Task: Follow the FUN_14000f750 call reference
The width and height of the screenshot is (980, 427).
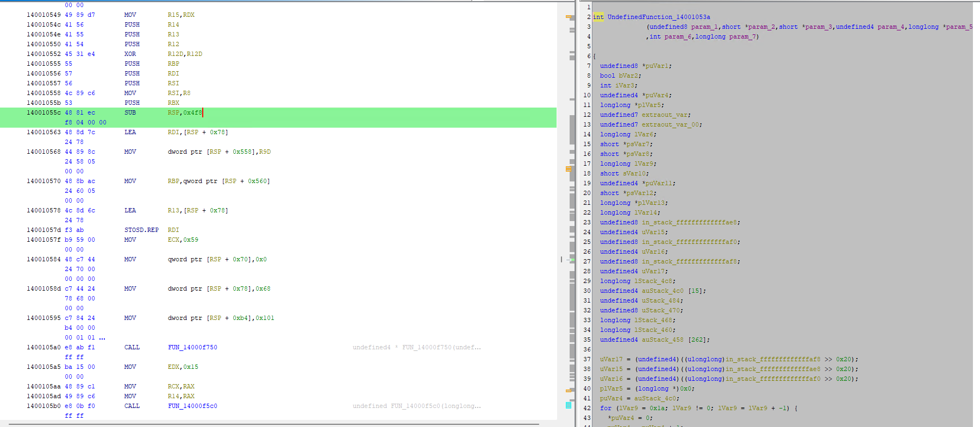Action: click(192, 348)
